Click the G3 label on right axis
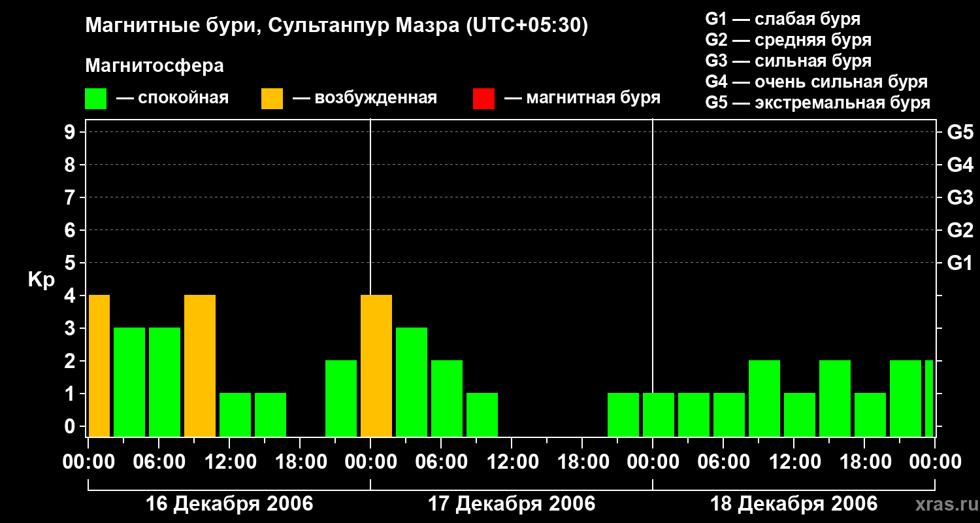980x523 pixels. [960, 197]
